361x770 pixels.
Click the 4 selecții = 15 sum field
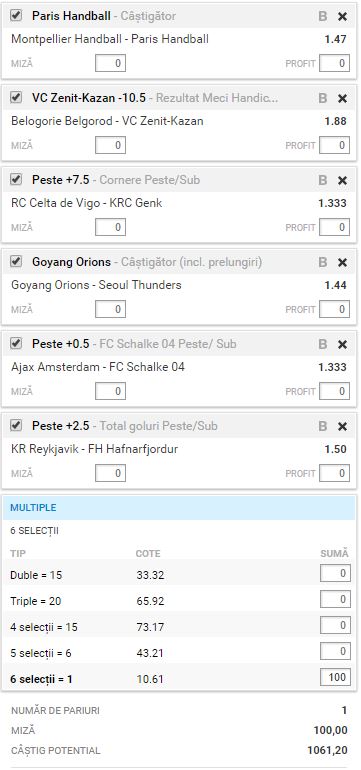(x=335, y=626)
